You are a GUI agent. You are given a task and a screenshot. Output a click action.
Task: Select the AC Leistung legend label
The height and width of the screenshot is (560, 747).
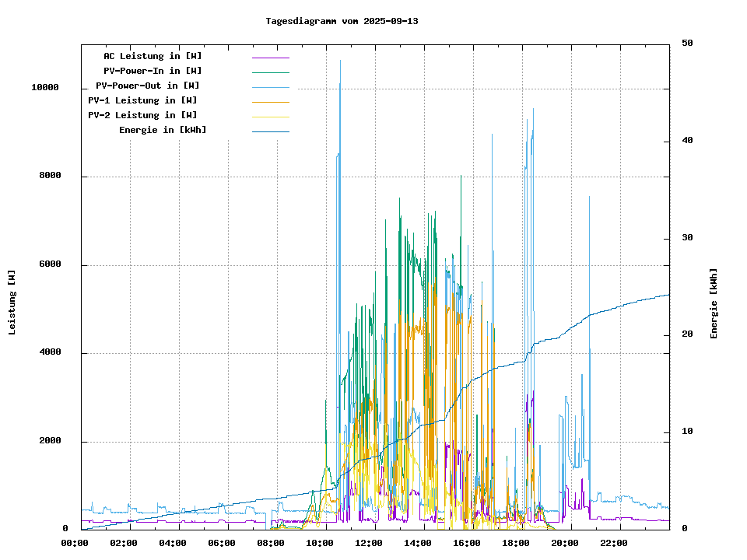[153, 56]
